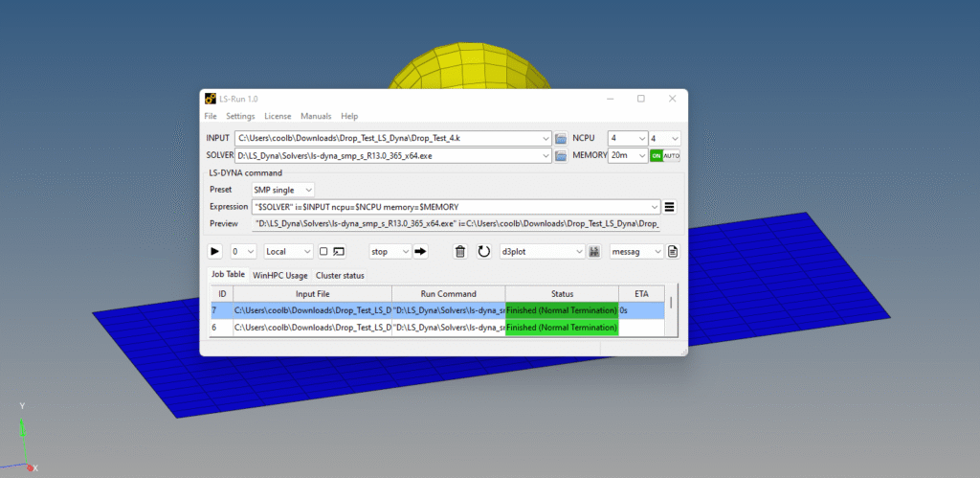The height and width of the screenshot is (478, 980).
Task: Open the Expression hamburger menu icon
Action: (670, 207)
